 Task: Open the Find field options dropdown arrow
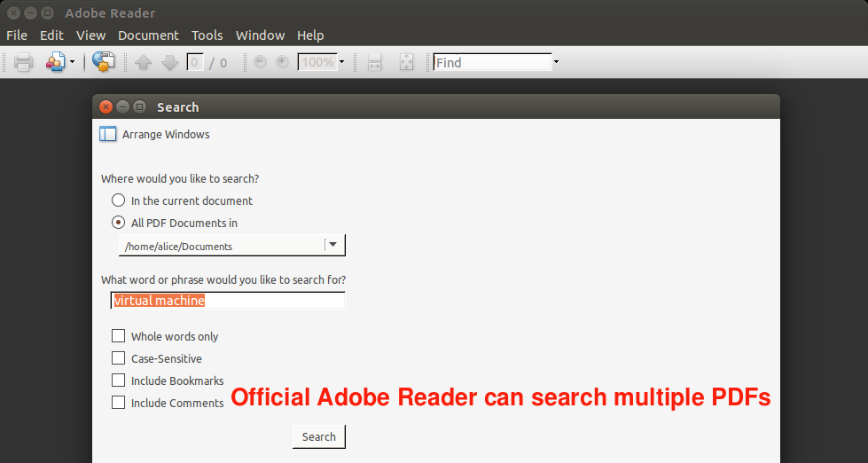tap(556, 63)
